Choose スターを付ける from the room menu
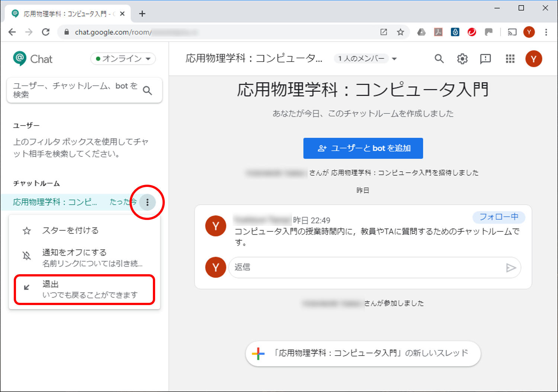This screenshot has height=392, width=558. (x=84, y=231)
